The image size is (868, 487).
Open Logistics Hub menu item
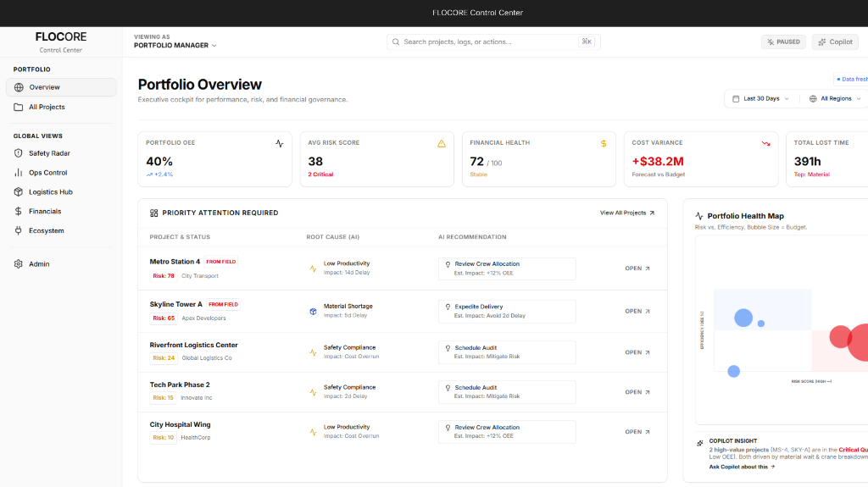coord(61,192)
